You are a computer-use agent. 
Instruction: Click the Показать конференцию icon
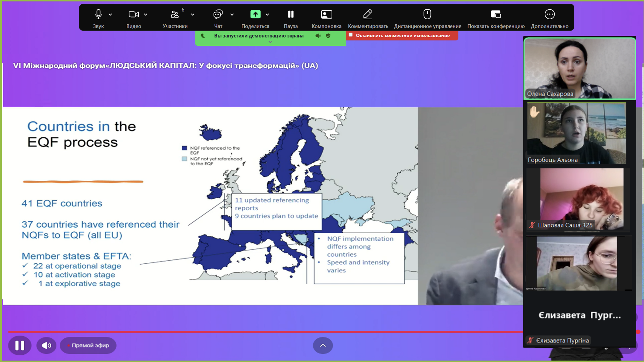tap(496, 15)
